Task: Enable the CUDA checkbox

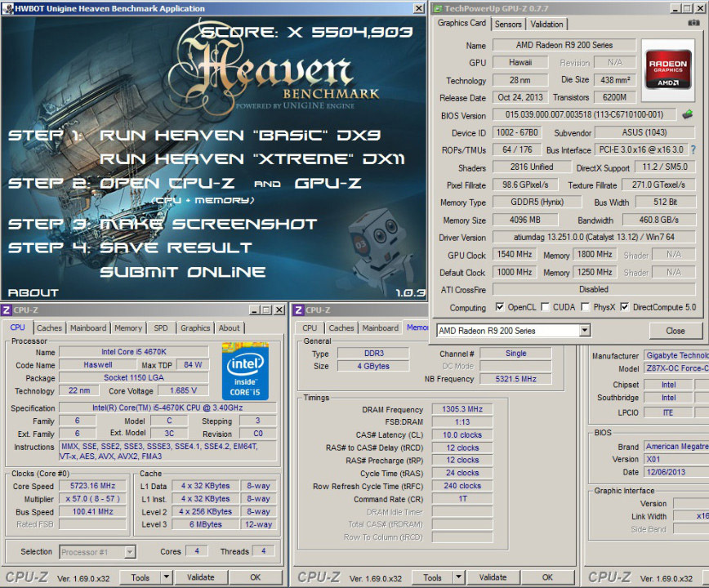Action: pos(546,307)
